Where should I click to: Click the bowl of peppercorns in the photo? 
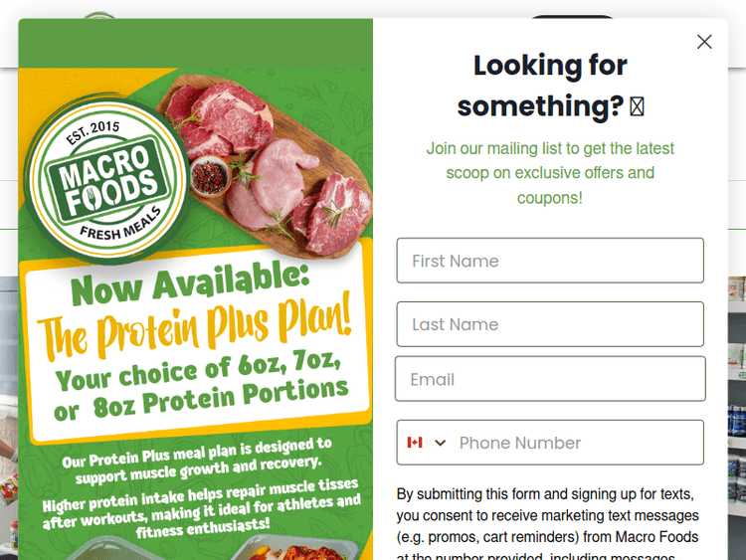pyautogui.click(x=209, y=176)
